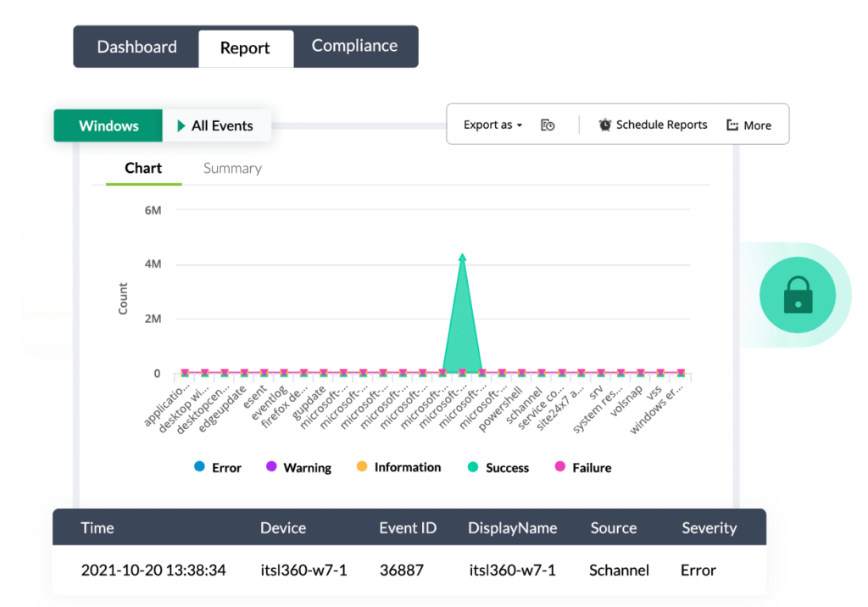The height and width of the screenshot is (607, 868).
Task: Click the Windows button
Action: coord(108,125)
